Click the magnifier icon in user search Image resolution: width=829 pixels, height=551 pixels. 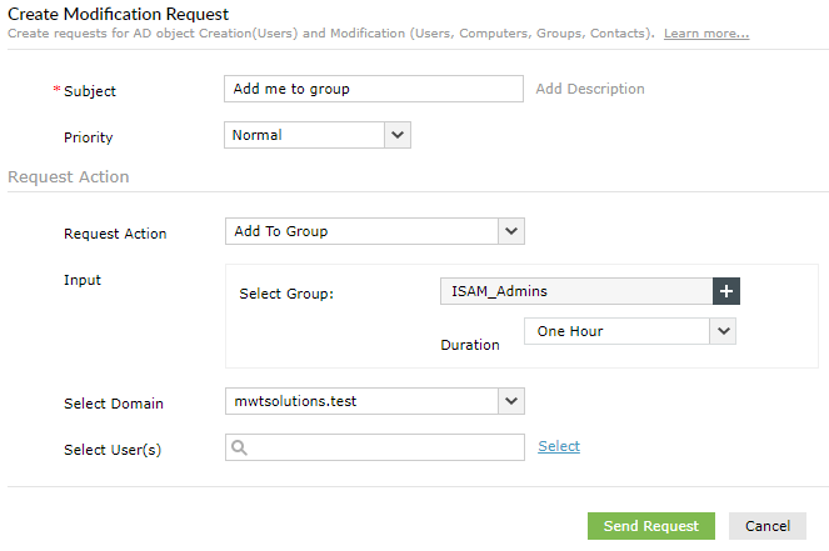tap(239, 448)
